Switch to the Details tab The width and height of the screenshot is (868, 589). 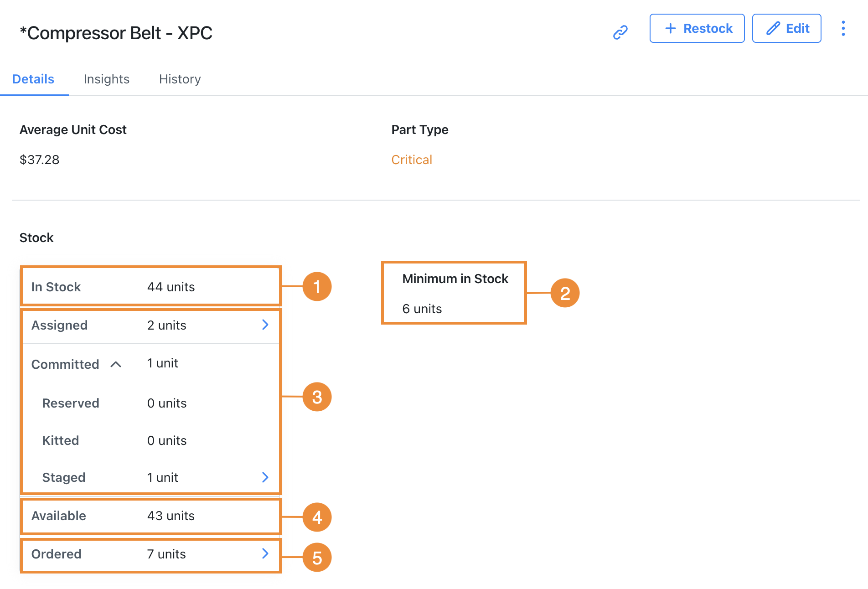(33, 79)
